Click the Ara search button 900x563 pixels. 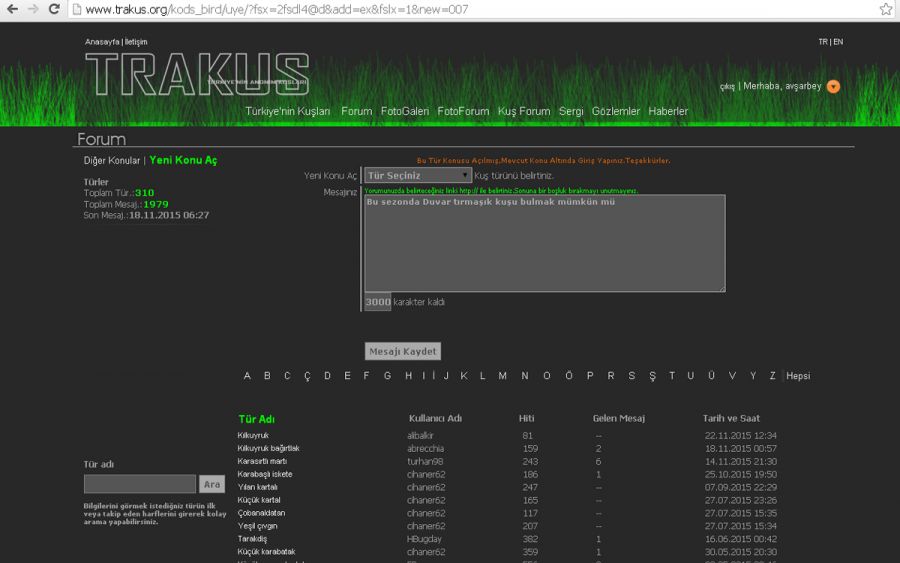(212, 485)
